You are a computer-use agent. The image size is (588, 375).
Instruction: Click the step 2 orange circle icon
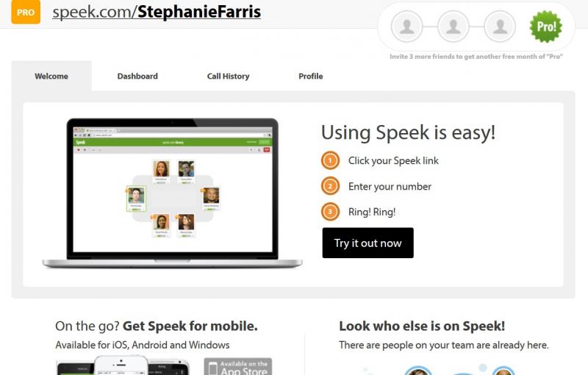click(x=330, y=186)
